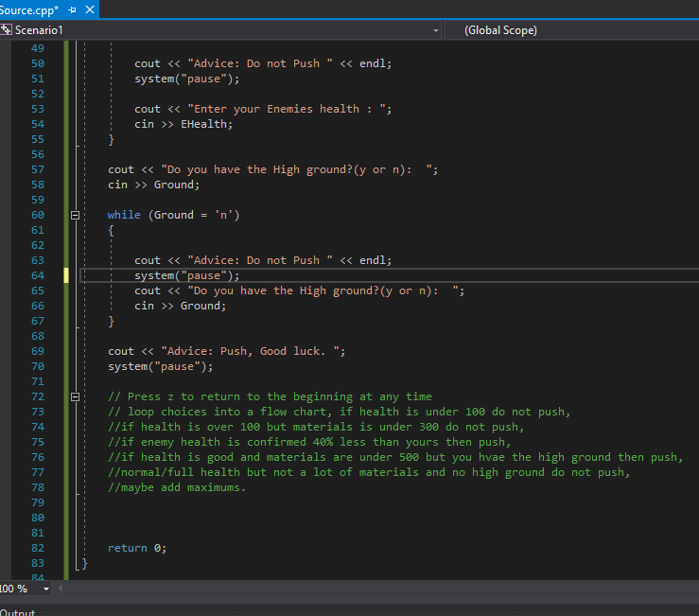The width and height of the screenshot is (699, 616).
Task: Collapse the comment block at line 72
Action: (77, 396)
